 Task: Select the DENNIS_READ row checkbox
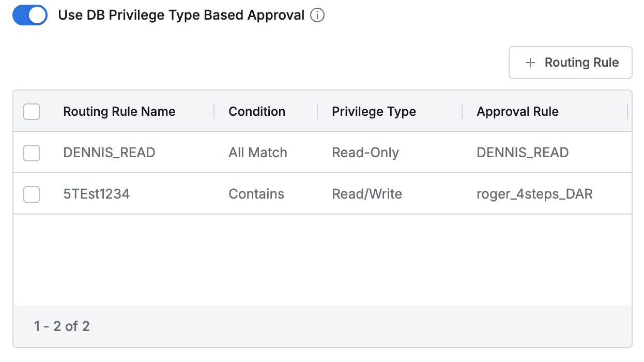[x=32, y=152]
